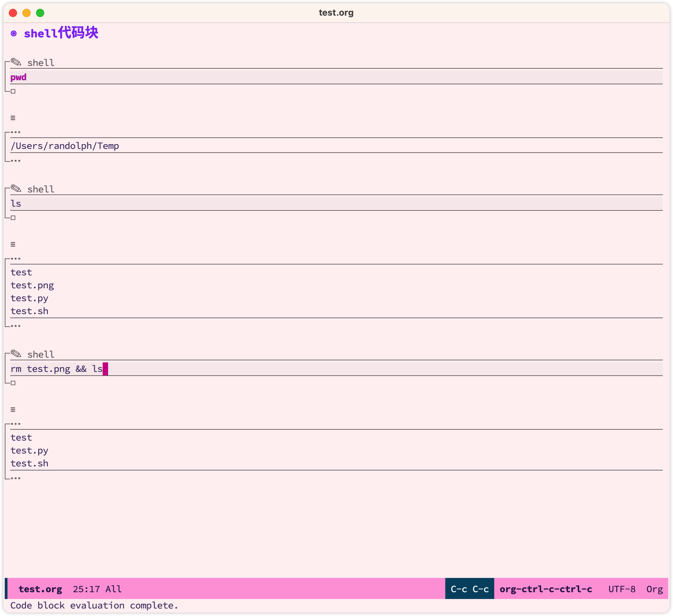Click the closing ellipsis below /Users/randolph/Temp
The height and width of the screenshot is (616, 673).
click(x=16, y=161)
